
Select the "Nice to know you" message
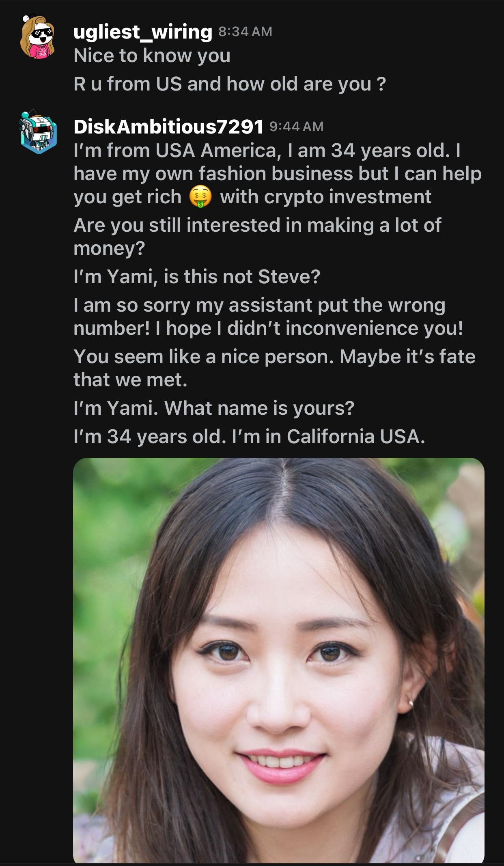(152, 56)
